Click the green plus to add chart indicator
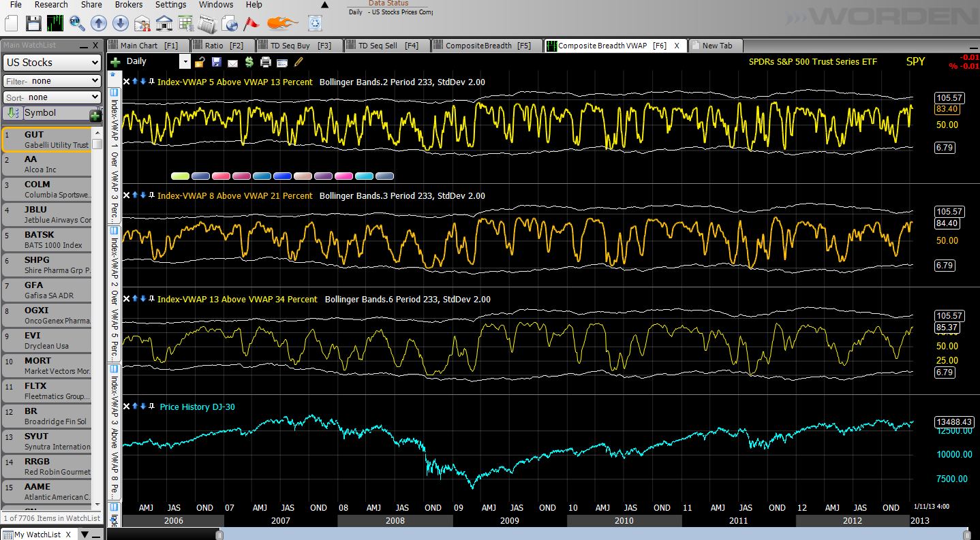Image resolution: width=980 pixels, height=540 pixels. pos(116,61)
